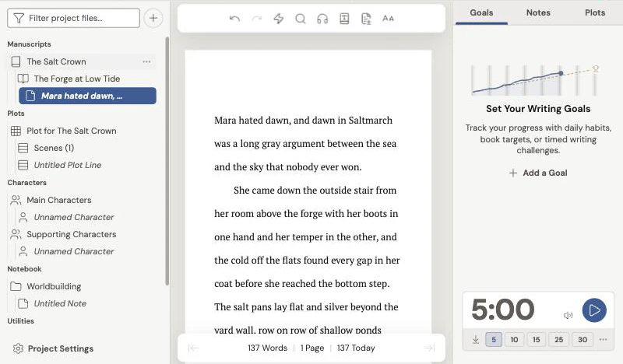Click the filter funnel icon

(19, 18)
